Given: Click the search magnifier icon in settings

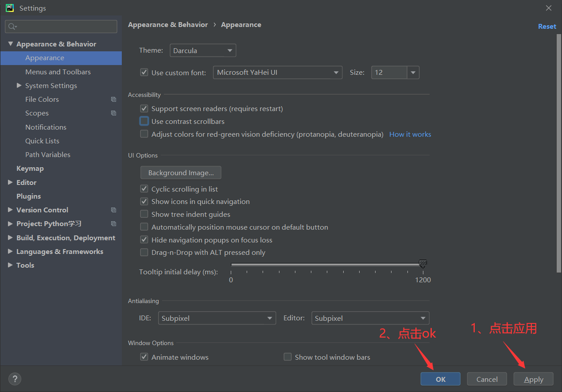Looking at the screenshot, I should (x=12, y=27).
